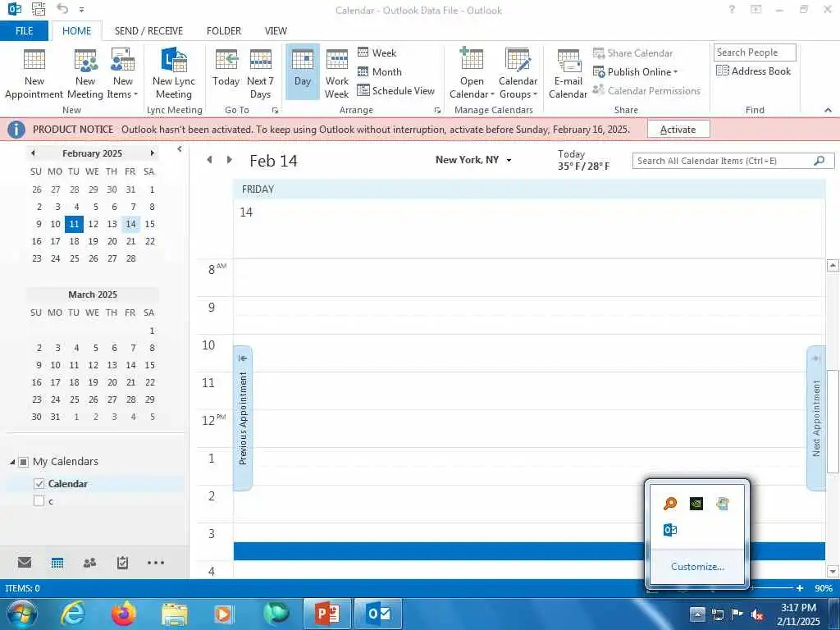Select February 11 in the date navigator
The image size is (840, 630).
pyautogui.click(x=74, y=224)
